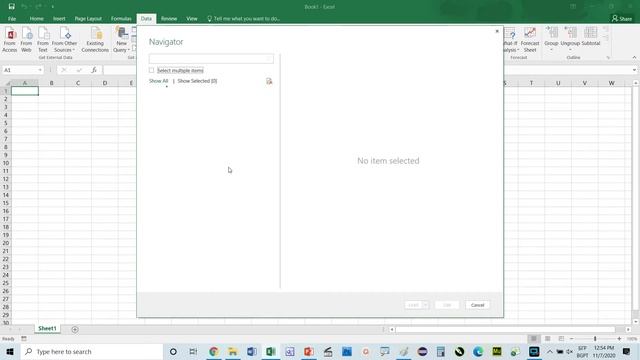The image size is (640, 360).
Task: Click the new sheet plus icon
Action: (75, 329)
